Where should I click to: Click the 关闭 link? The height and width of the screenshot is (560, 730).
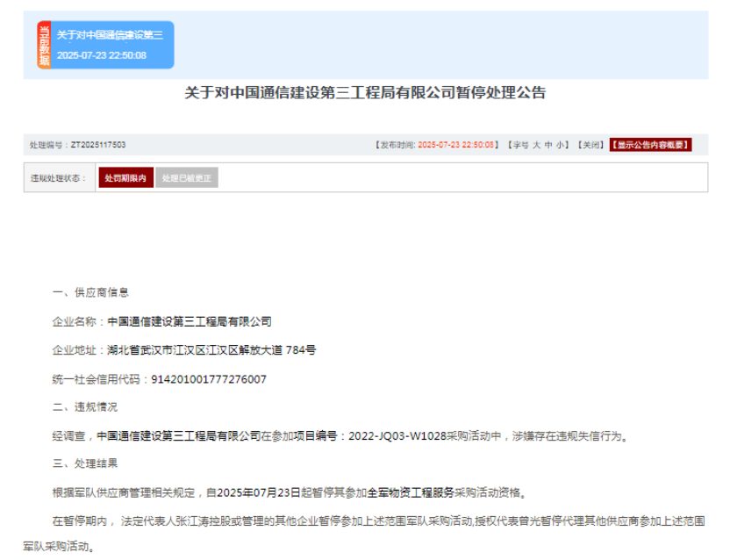(x=590, y=145)
